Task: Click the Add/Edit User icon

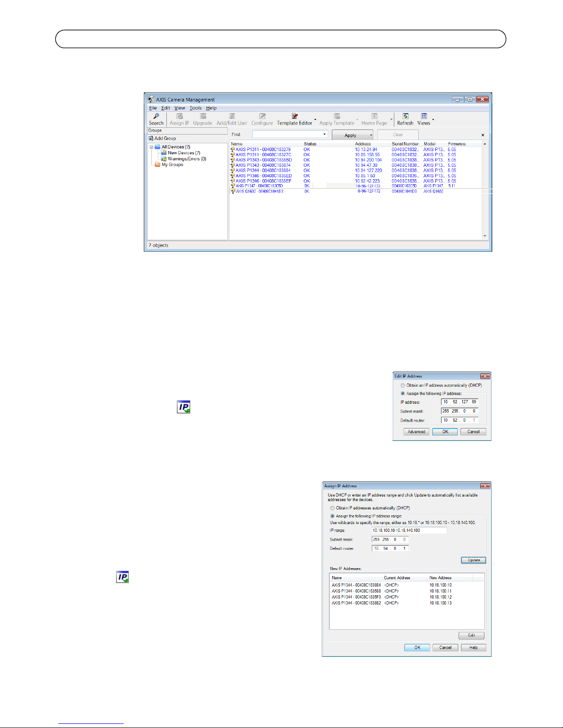Action: (232, 117)
